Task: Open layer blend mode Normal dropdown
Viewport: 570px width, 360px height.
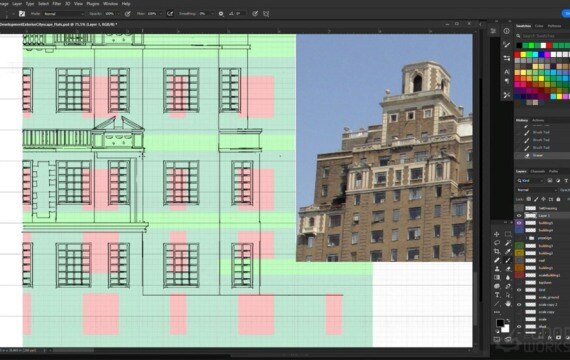Action: pyautogui.click(x=537, y=190)
